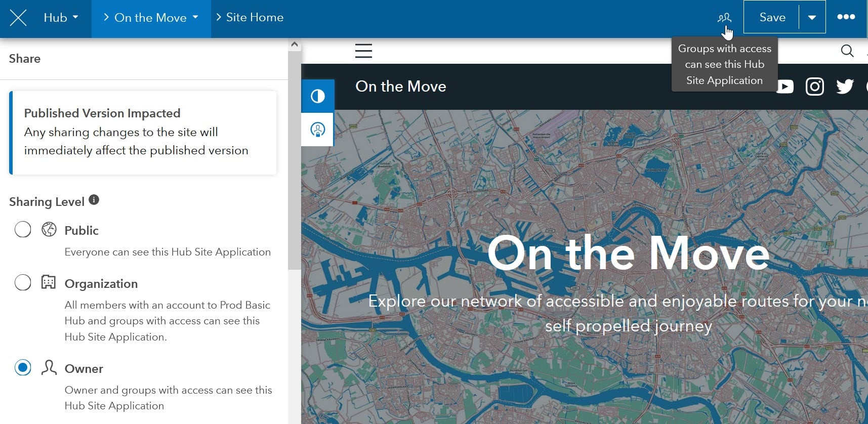Select the Owner sharing radio button
The image size is (868, 424).
coord(23,368)
